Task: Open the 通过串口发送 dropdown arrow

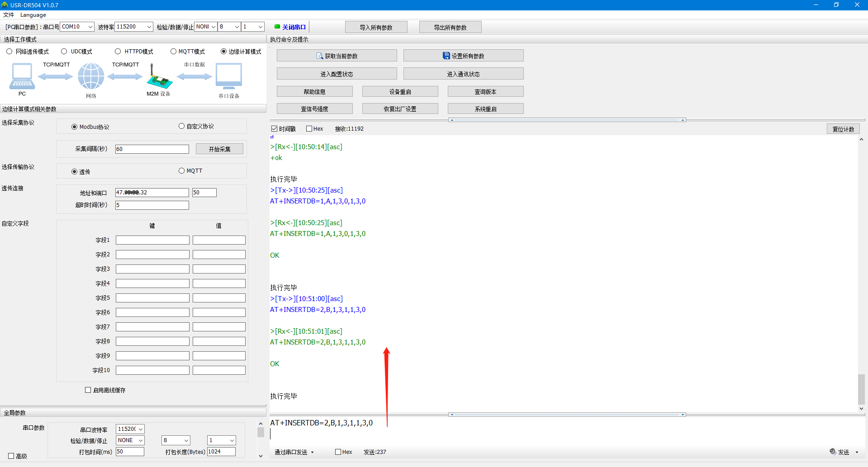Action: [x=312, y=452]
